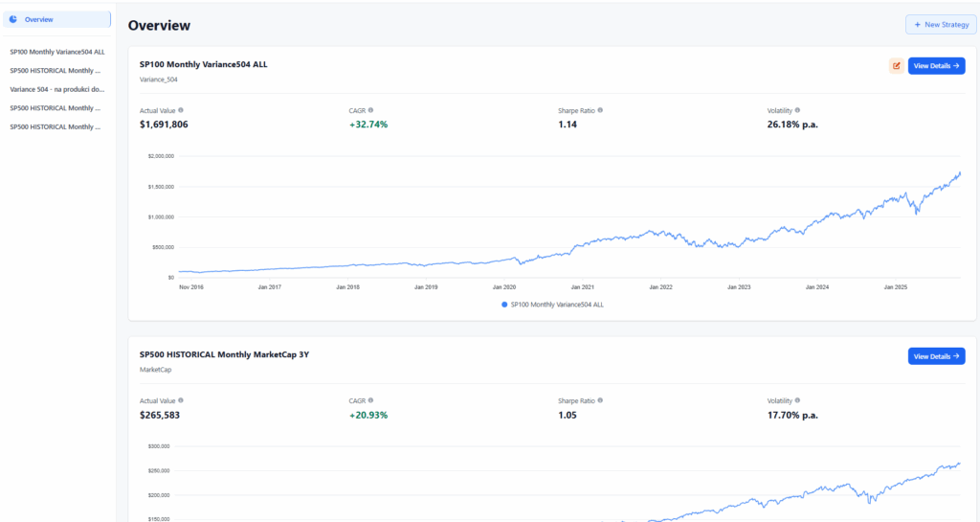Click info icon next to SP100 Actual Value
This screenshot has height=522, width=980.
pos(181,110)
